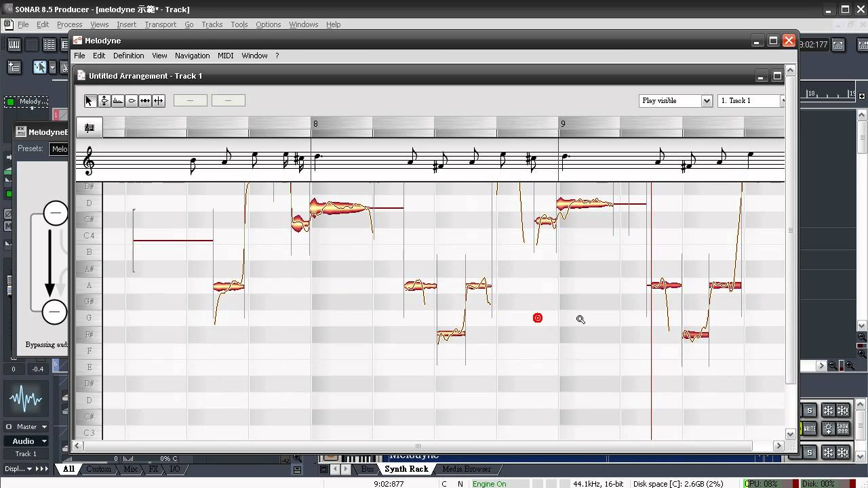Select the Pitch tool in Melodyne toolbar
The image size is (868, 488).
pyautogui.click(x=104, y=100)
